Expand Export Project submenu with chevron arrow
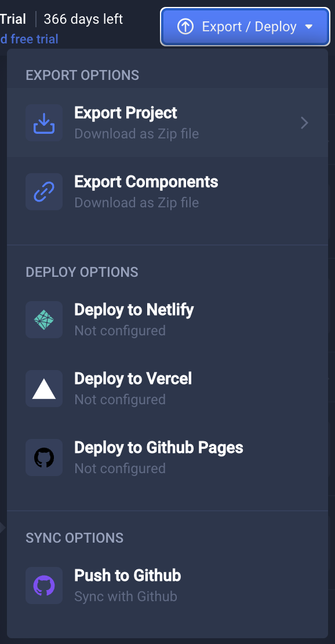The image size is (335, 644). click(305, 123)
